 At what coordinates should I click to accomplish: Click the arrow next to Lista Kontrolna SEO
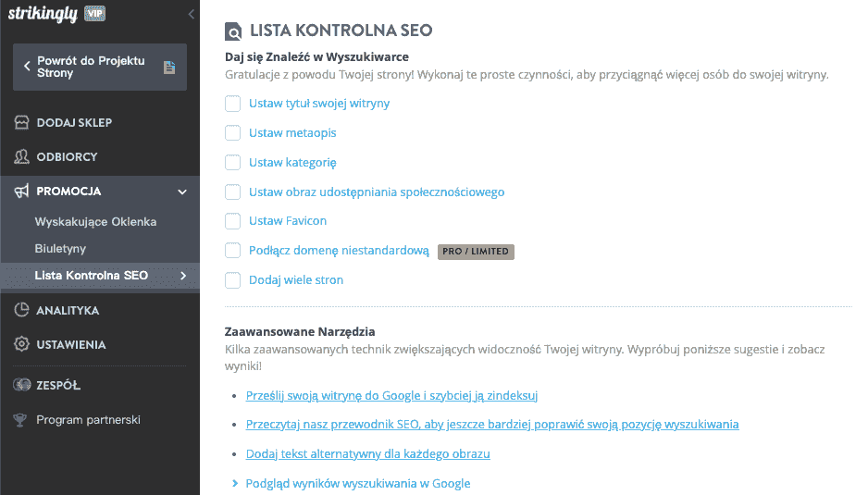tap(183, 275)
